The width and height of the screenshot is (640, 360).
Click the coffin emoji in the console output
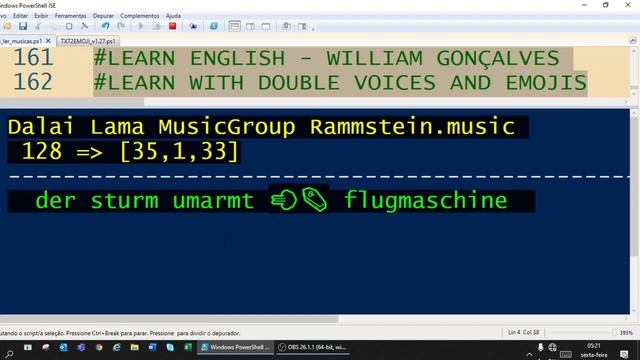(314, 199)
